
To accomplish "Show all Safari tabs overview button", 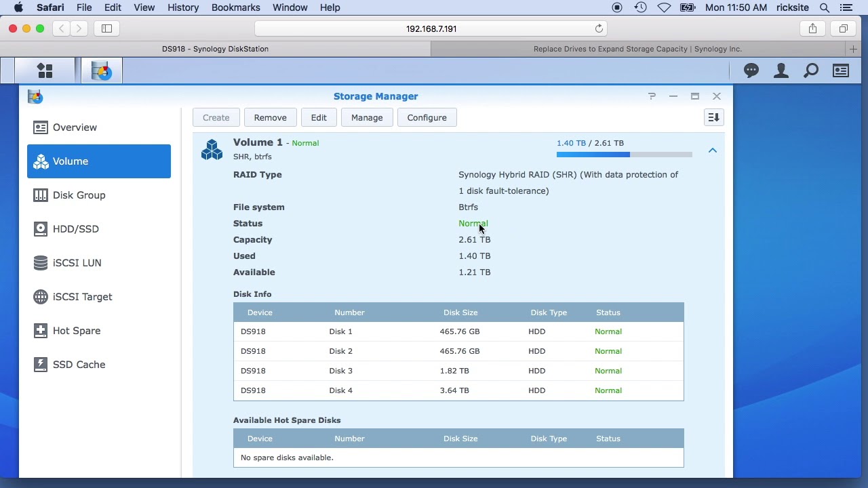I will 844,28.
